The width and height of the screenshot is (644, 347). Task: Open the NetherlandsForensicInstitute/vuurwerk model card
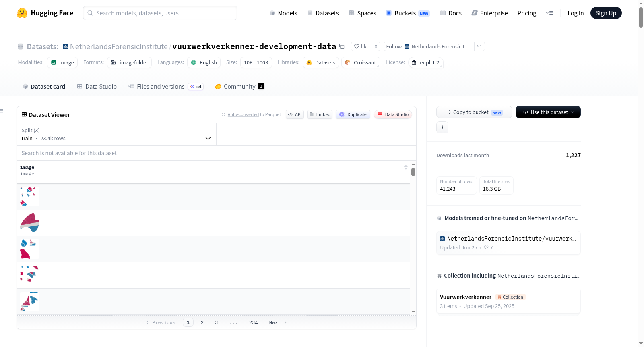click(x=508, y=243)
